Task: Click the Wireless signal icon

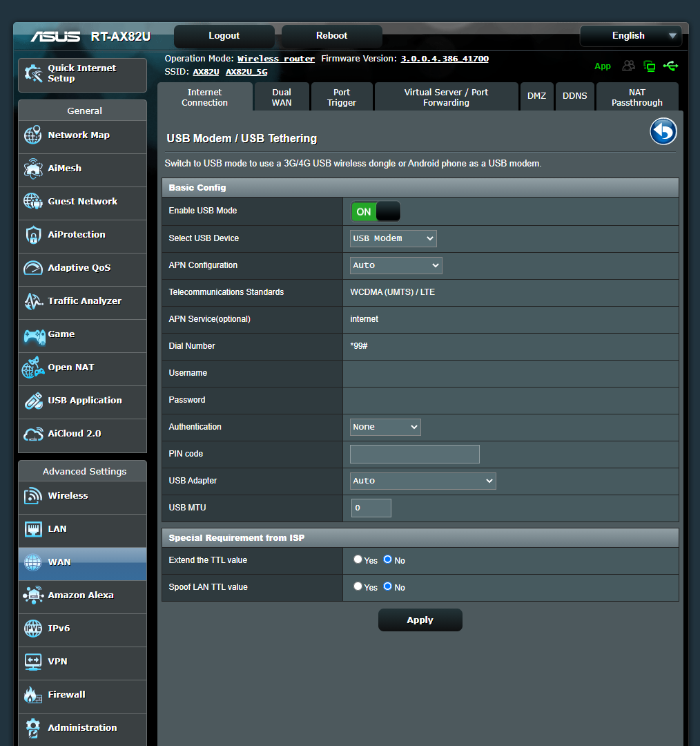Action: click(33, 496)
